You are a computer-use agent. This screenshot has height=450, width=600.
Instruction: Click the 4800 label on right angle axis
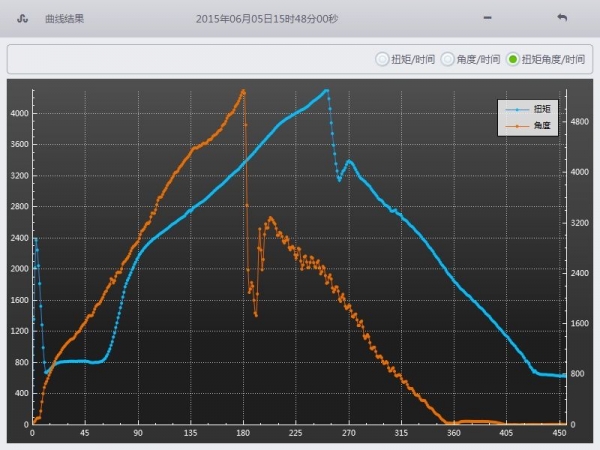click(580, 121)
